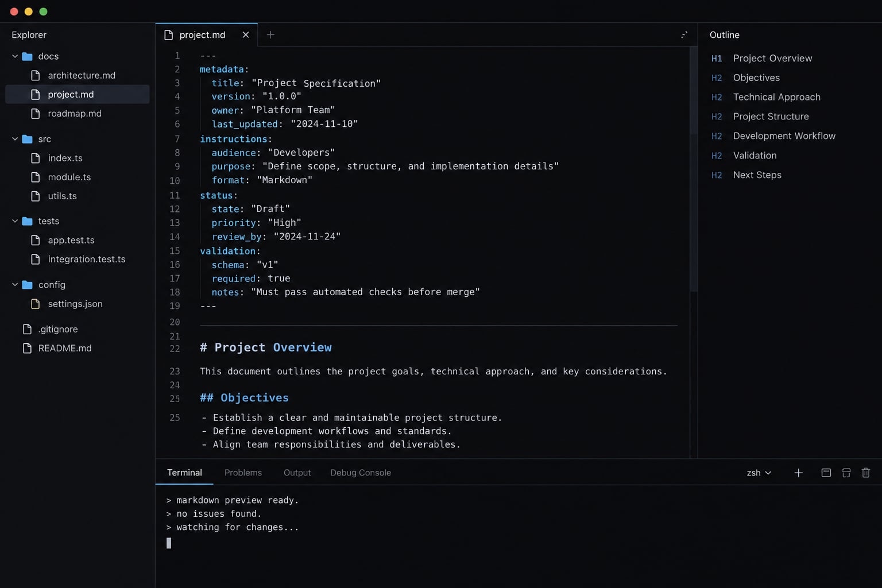Delete the terminal using the trash icon
882x588 pixels.
click(x=866, y=473)
